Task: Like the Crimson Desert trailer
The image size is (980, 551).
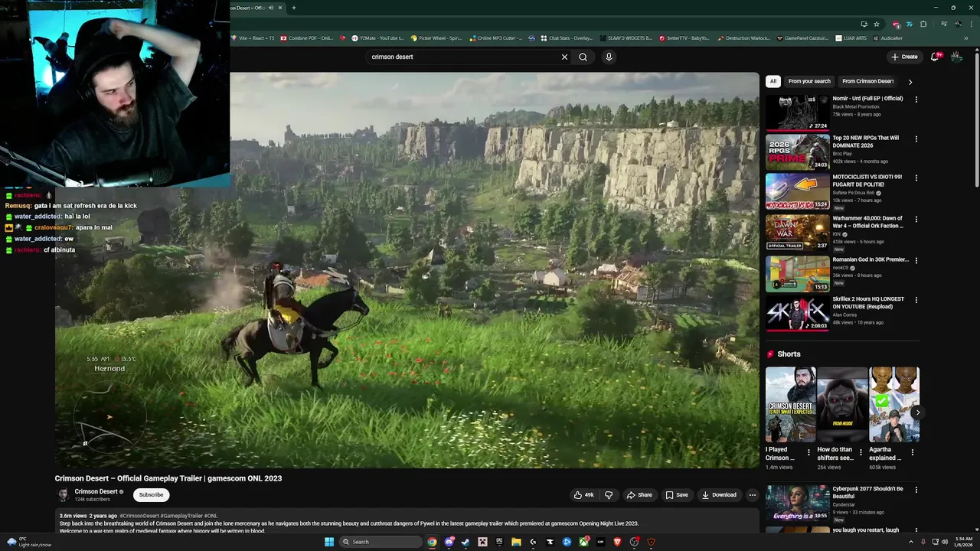Action: pyautogui.click(x=583, y=495)
